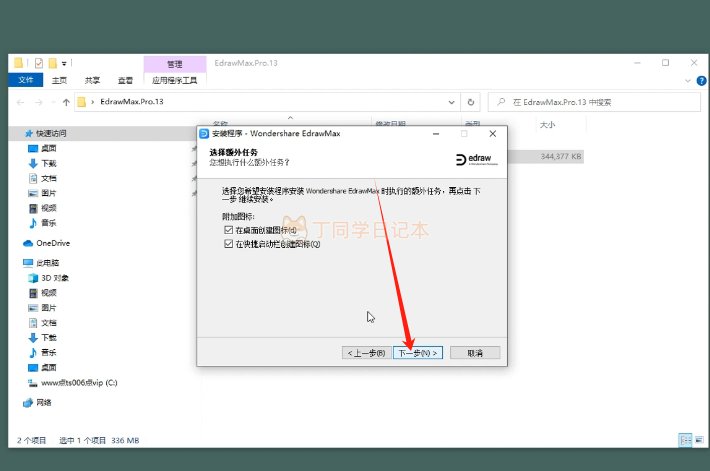Open the quick access toolbar dropdown arrow
This screenshot has width=710, height=471.
pos(64,63)
